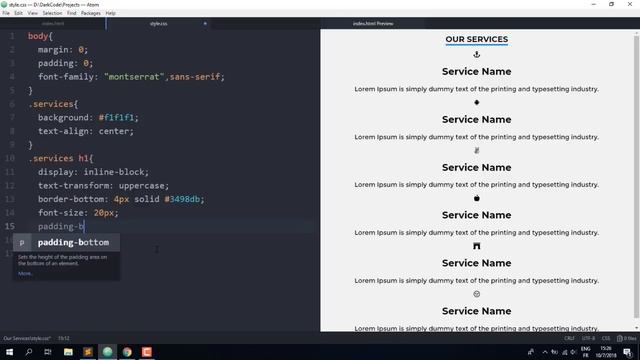Click line number 15 in gutter

point(10,226)
